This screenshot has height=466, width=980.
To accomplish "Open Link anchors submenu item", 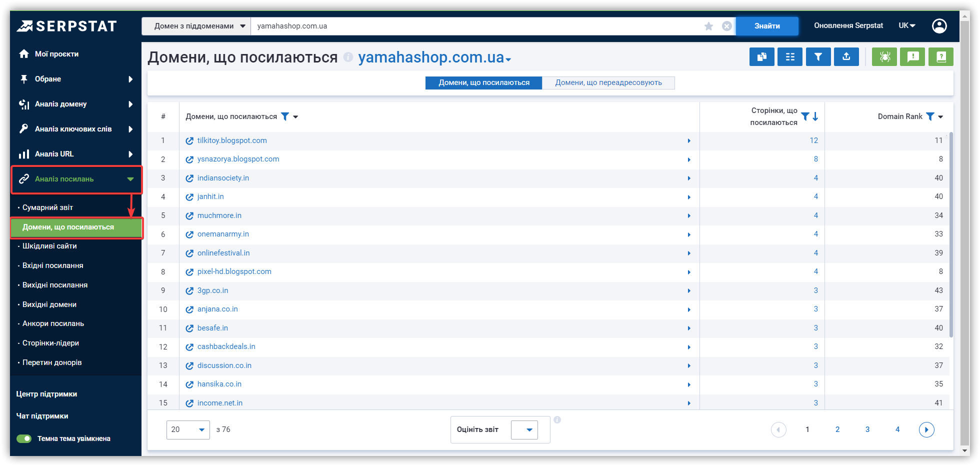I will [53, 323].
